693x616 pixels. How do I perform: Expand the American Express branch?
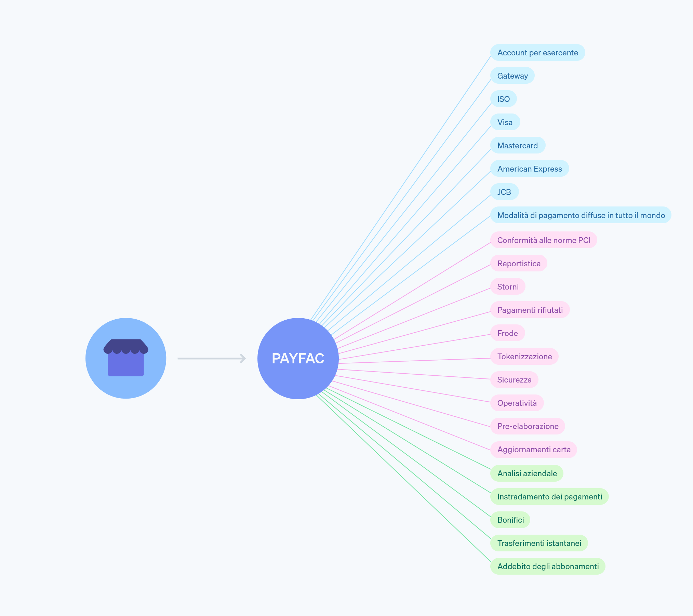(531, 169)
